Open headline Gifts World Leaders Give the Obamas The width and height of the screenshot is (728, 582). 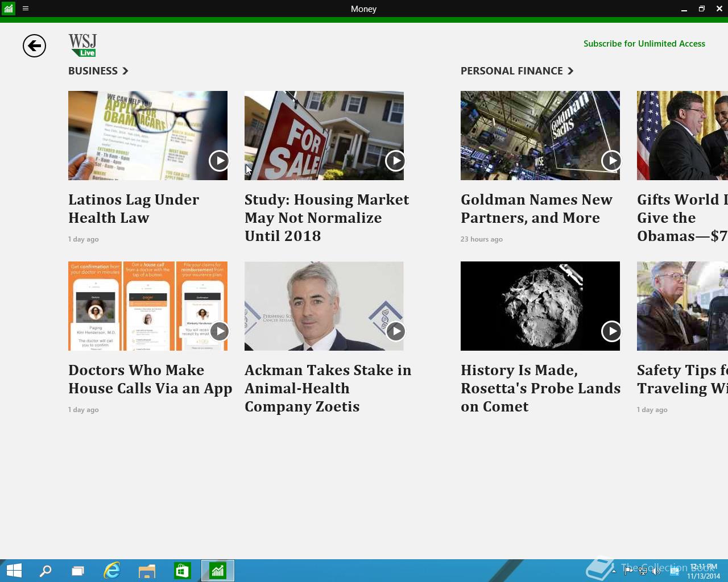pyautogui.click(x=682, y=218)
